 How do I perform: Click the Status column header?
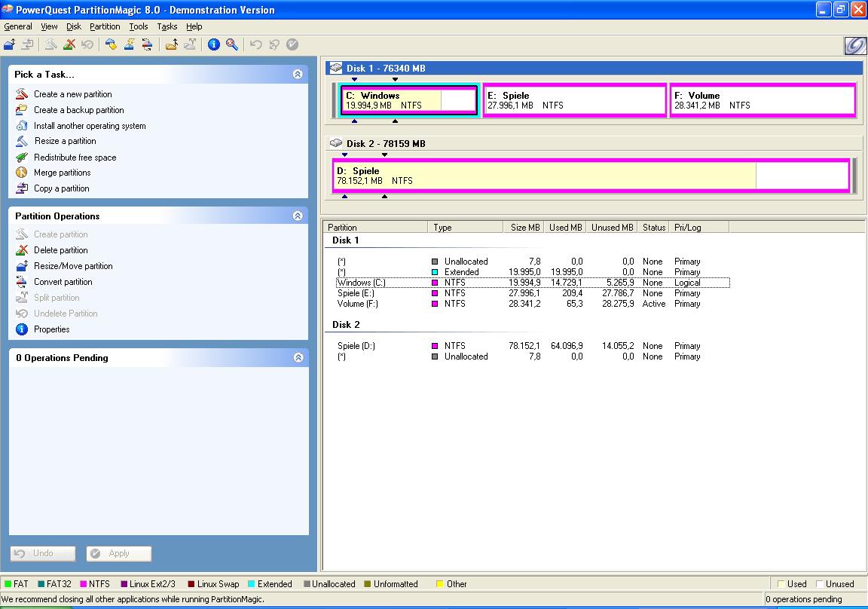pyautogui.click(x=654, y=228)
